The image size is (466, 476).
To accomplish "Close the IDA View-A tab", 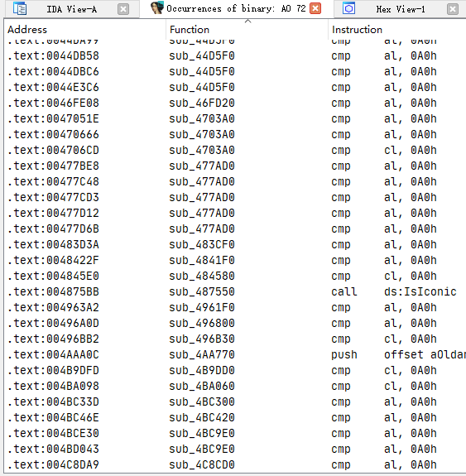I will pos(123,9).
